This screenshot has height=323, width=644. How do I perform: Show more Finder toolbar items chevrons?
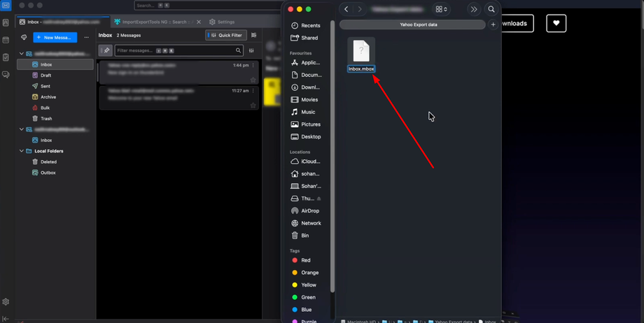click(x=474, y=10)
